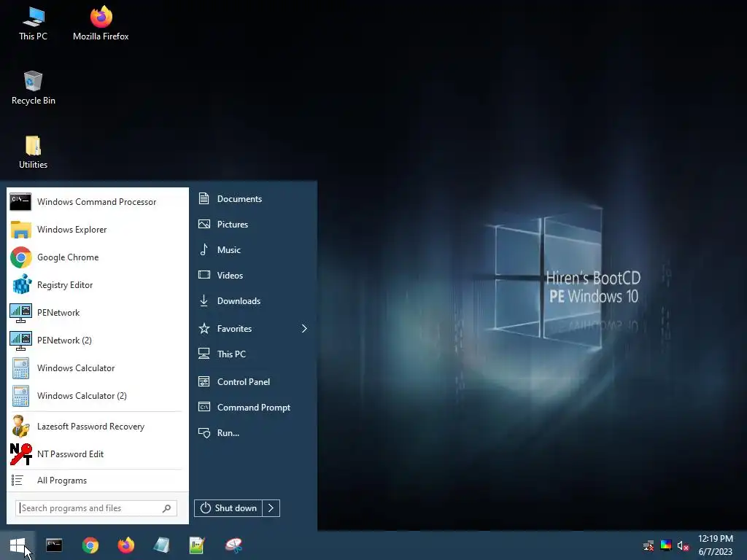The image size is (747, 560).
Task: Open Downloads from Start menu
Action: (x=253, y=301)
